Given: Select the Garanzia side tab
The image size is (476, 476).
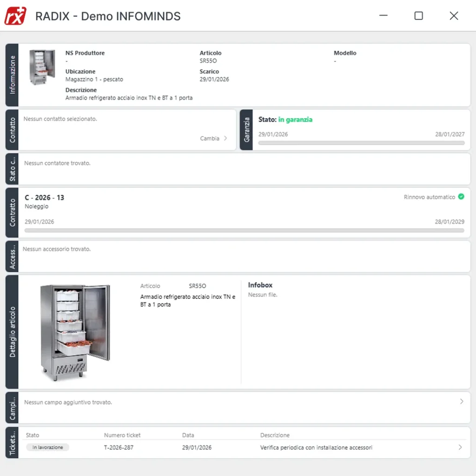Looking at the screenshot, I should point(246,130).
